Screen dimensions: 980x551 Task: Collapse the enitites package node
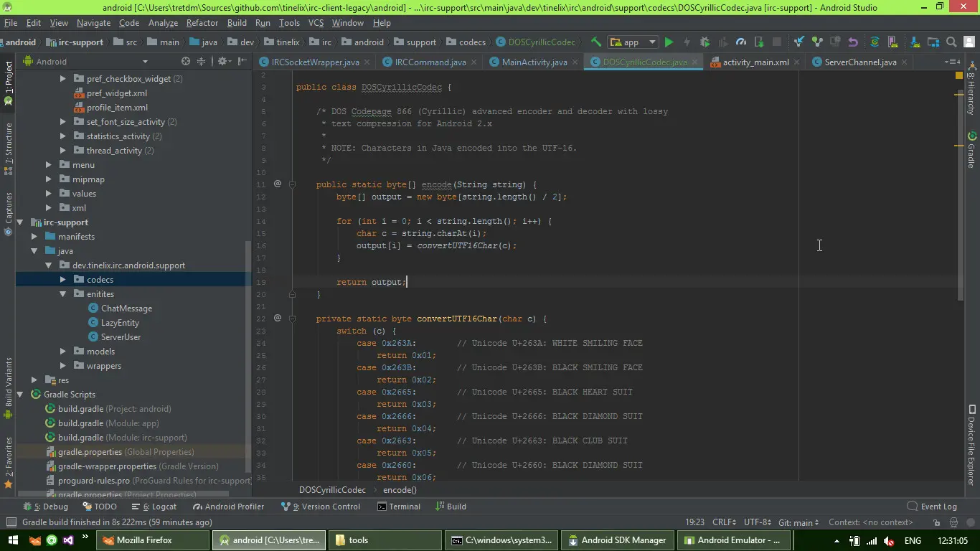pyautogui.click(x=63, y=294)
